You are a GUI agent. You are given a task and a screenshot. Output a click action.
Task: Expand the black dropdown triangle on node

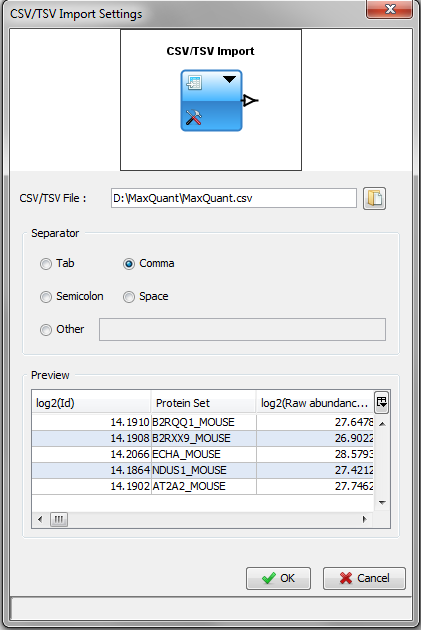click(229, 80)
